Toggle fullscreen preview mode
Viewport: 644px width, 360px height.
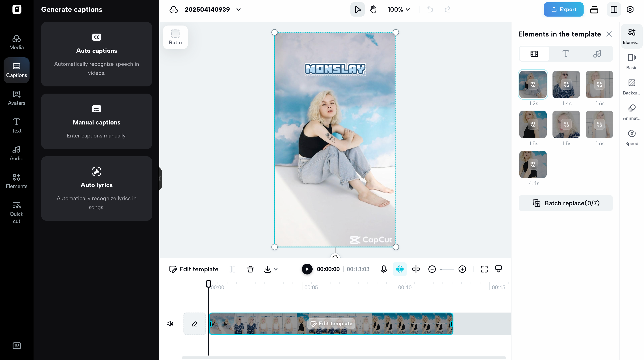[484, 269]
